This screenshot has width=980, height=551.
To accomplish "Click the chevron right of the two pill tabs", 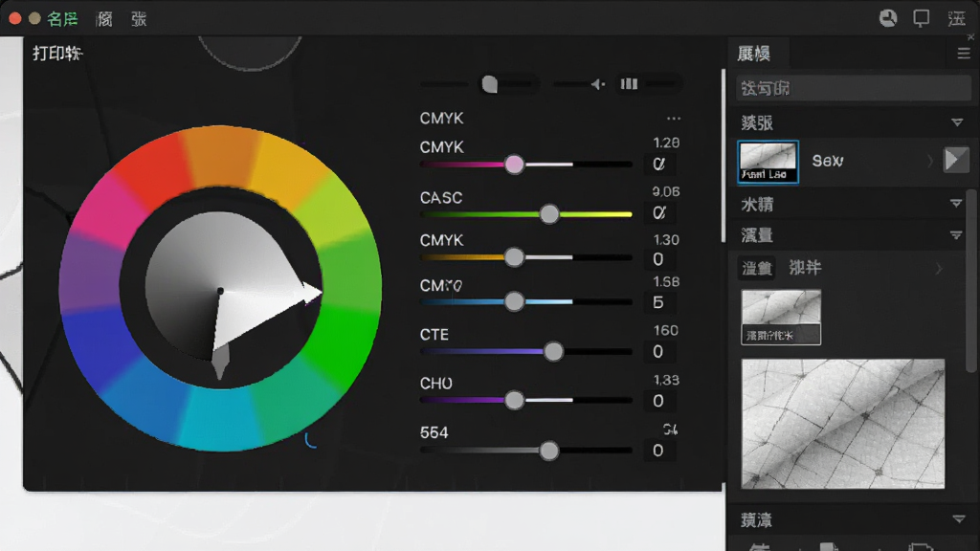I will (x=938, y=269).
